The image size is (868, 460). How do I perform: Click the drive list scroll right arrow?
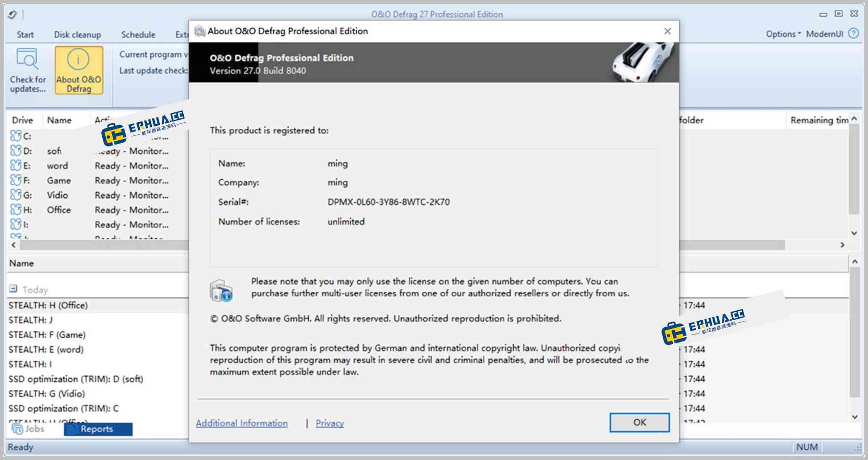coord(842,245)
